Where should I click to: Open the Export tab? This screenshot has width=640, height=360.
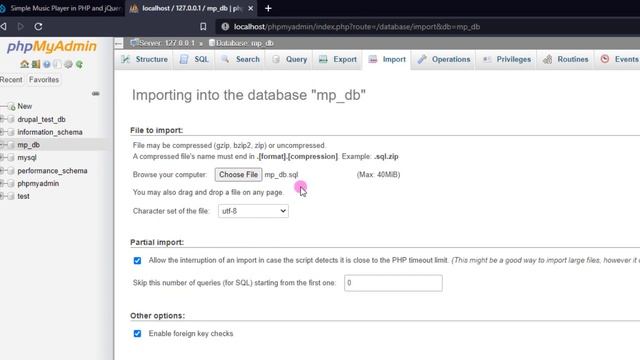338,60
